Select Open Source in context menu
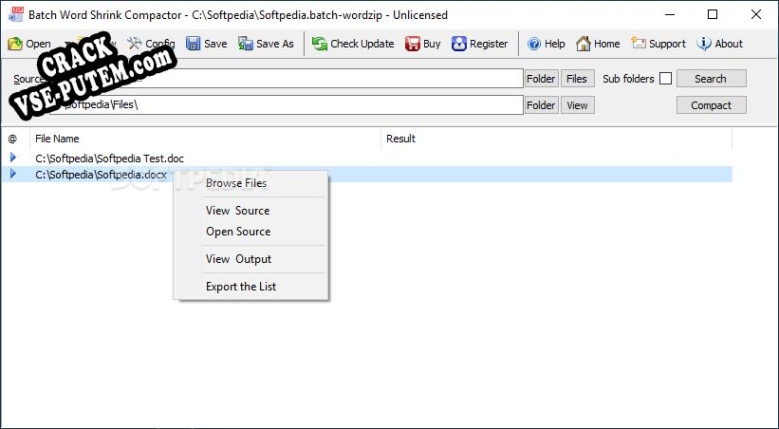The image size is (779, 429). (251, 231)
